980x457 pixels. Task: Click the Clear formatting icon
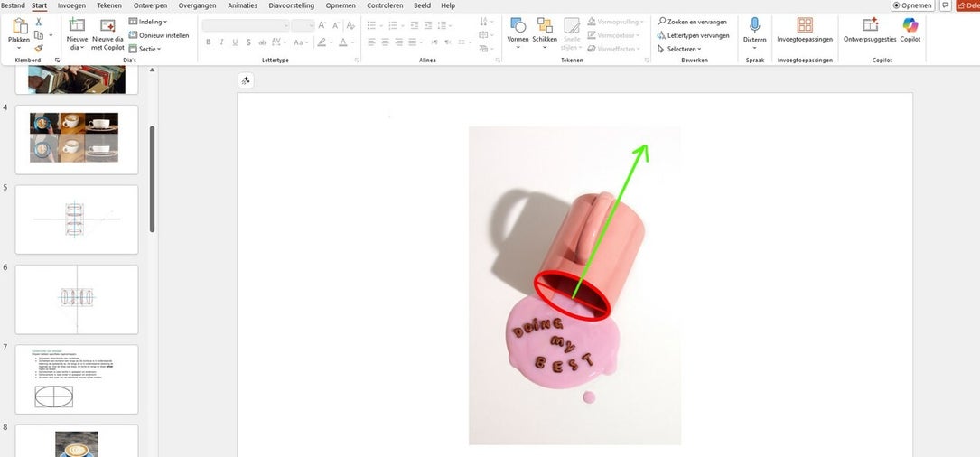pos(350,25)
